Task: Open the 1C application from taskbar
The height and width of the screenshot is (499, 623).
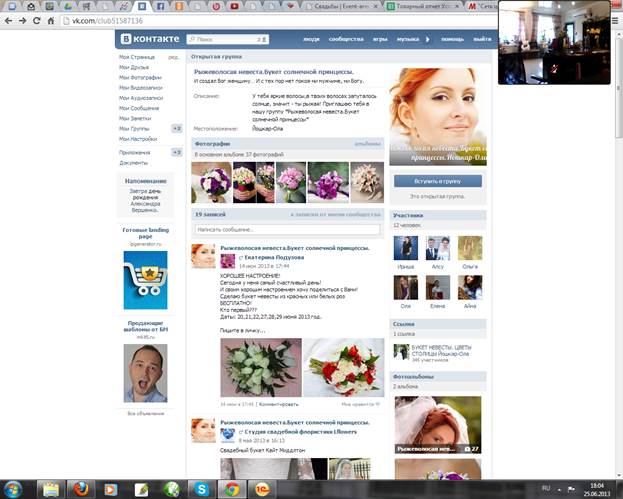Action: tap(263, 489)
